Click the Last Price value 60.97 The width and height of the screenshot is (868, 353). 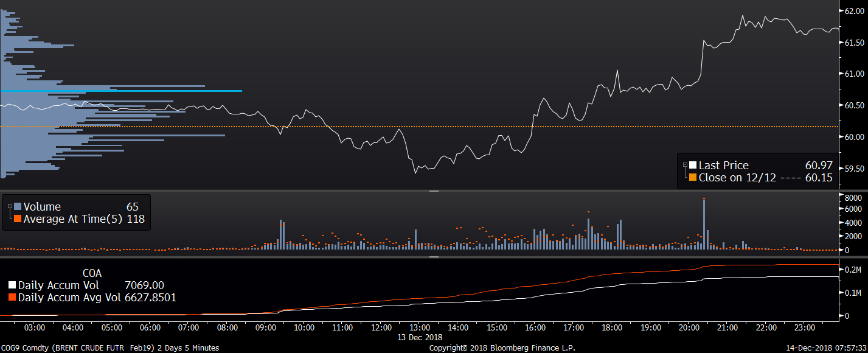819,165
